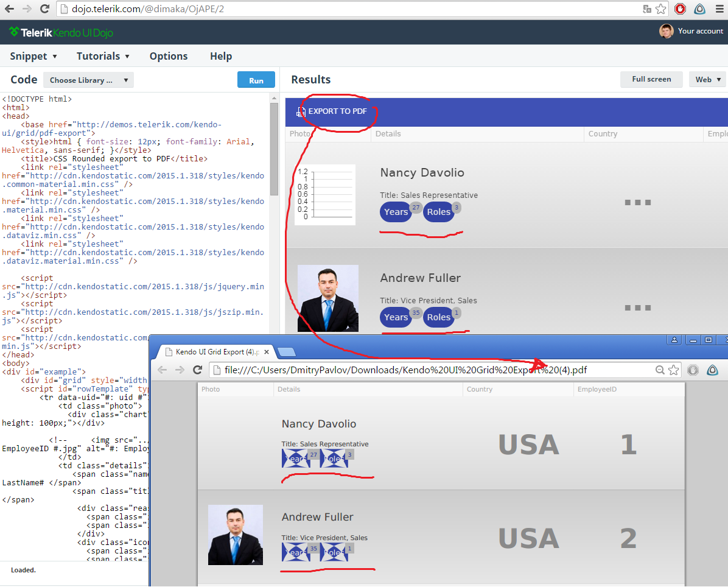Switch results to Full screen
The height and width of the screenshot is (587, 728).
pyautogui.click(x=651, y=79)
